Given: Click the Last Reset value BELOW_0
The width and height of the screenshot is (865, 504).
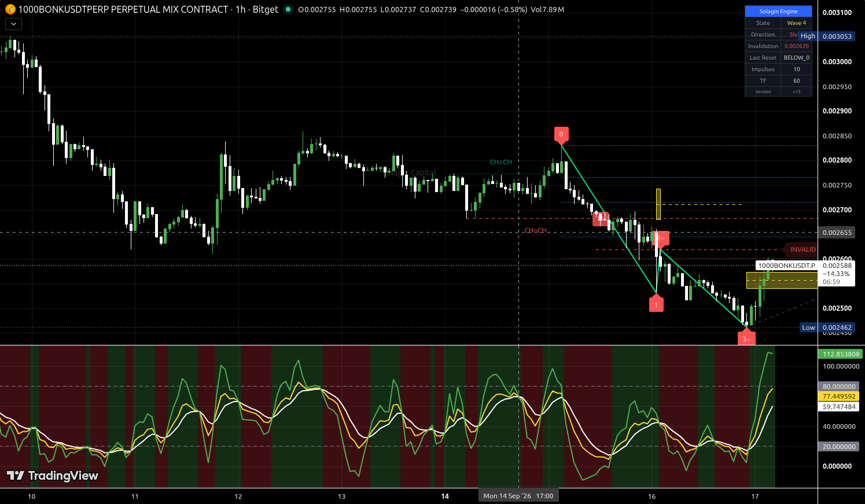Looking at the screenshot, I should (796, 58).
